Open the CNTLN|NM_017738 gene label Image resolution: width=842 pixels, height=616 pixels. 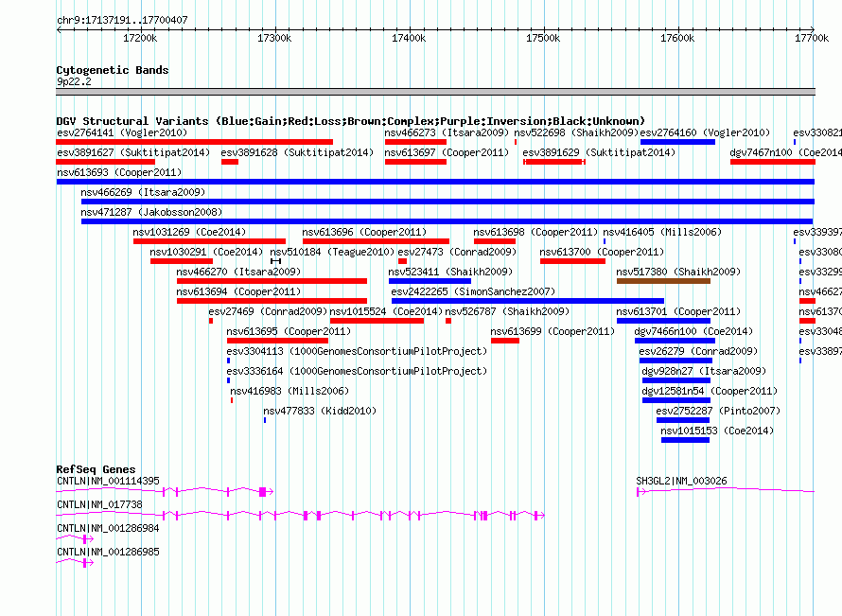coord(100,504)
